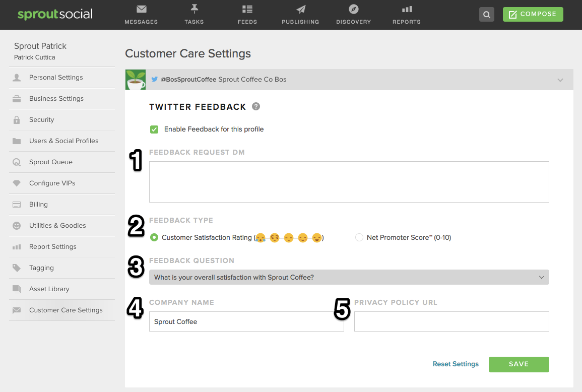Select Customer Satisfaction Rating radio button
Screen dimensions: 582x392
pyautogui.click(x=154, y=237)
